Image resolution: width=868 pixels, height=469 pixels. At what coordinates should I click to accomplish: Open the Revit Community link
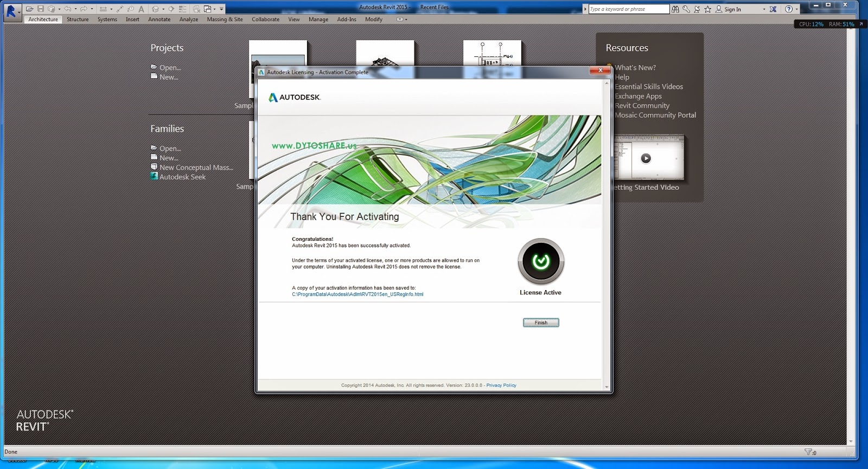coord(642,106)
